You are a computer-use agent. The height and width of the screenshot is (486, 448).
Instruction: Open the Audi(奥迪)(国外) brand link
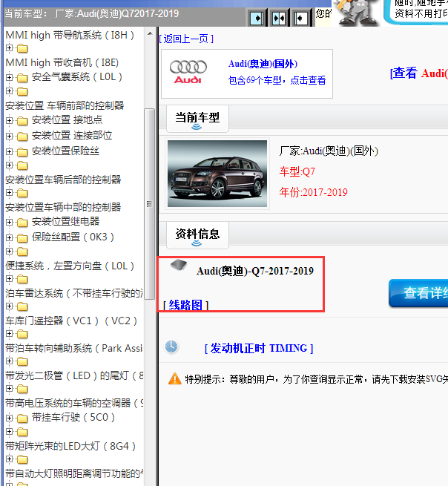point(263,64)
